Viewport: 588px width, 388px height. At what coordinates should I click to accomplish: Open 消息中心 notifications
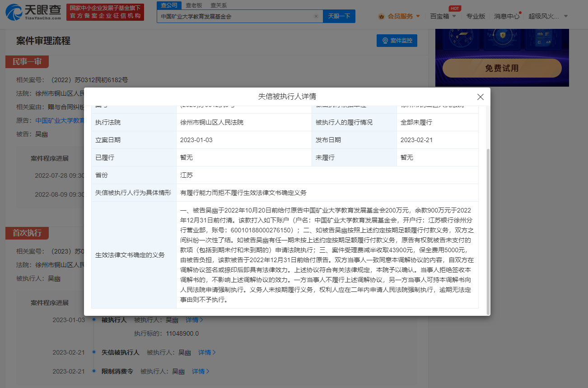pos(507,16)
